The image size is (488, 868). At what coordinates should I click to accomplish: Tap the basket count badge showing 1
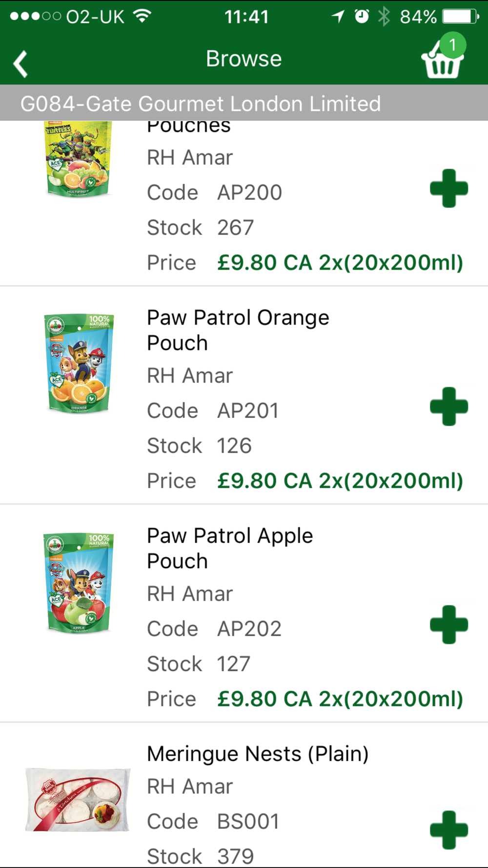(452, 45)
